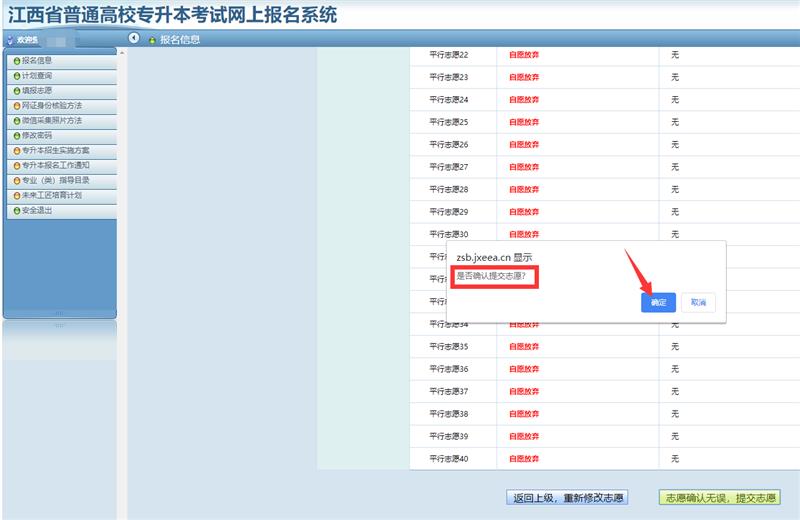Open the 报名信息 sidebar menu item
This screenshot has height=520, width=800.
pyautogui.click(x=62, y=61)
